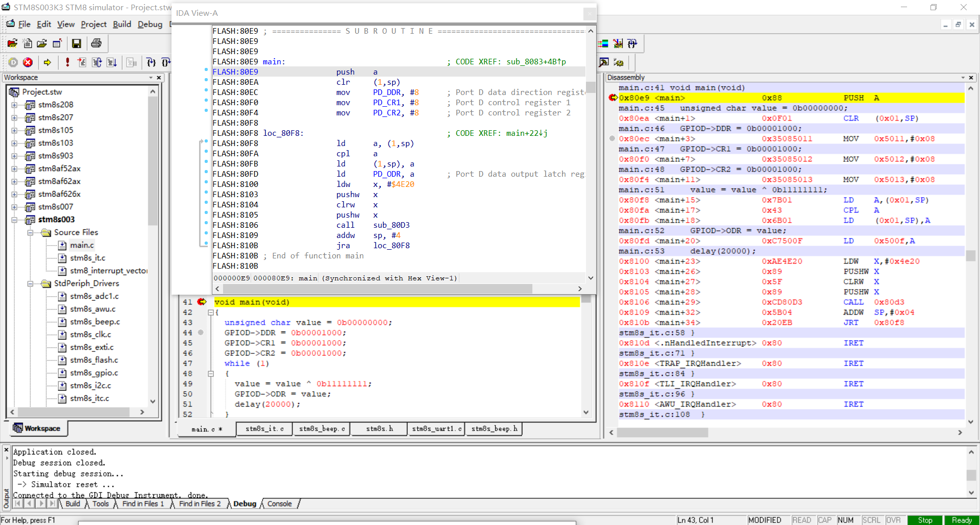Click the Print icon in toolbar
This screenshot has width=980, height=525.
pyautogui.click(x=96, y=44)
